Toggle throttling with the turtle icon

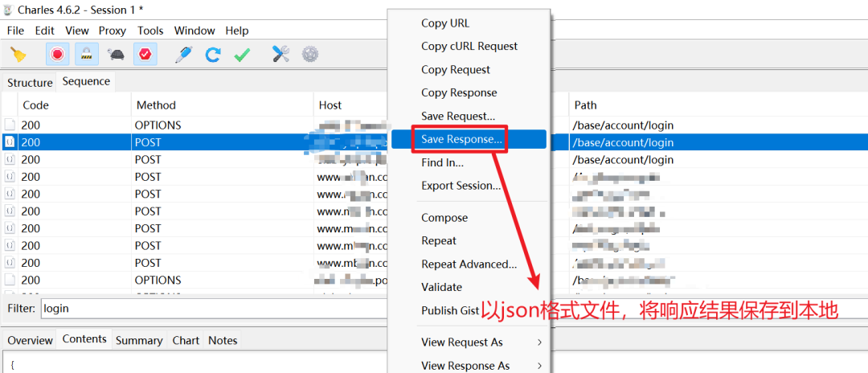pyautogui.click(x=116, y=55)
